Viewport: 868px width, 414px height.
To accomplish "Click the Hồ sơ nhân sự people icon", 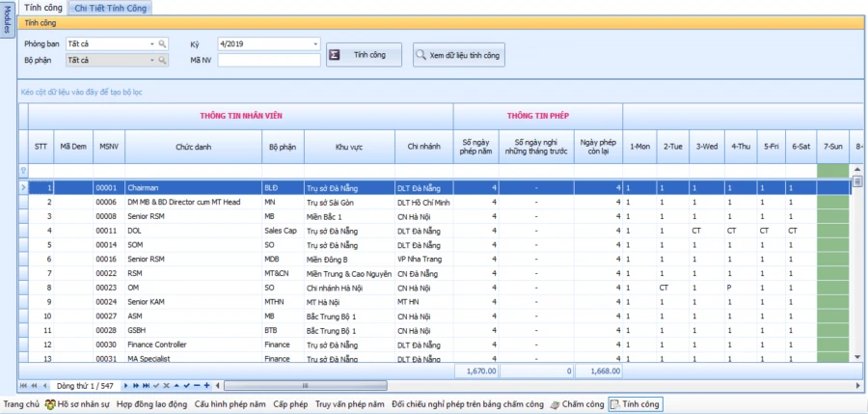I will (50, 404).
